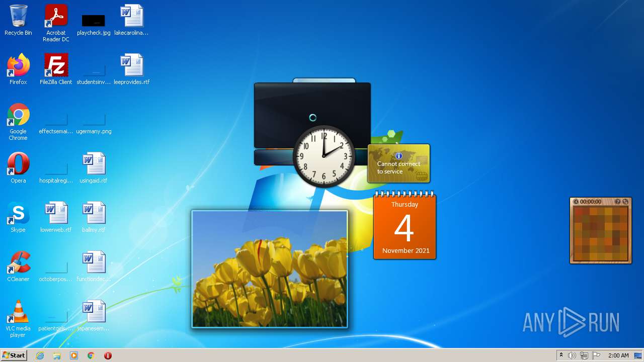The image size is (644, 362).
Task: Open the Action Center flag icon
Action: pyautogui.click(x=596, y=355)
